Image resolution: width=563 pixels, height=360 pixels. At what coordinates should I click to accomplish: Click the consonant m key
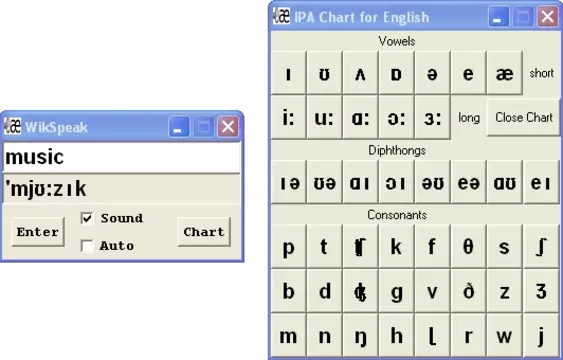tap(289, 336)
